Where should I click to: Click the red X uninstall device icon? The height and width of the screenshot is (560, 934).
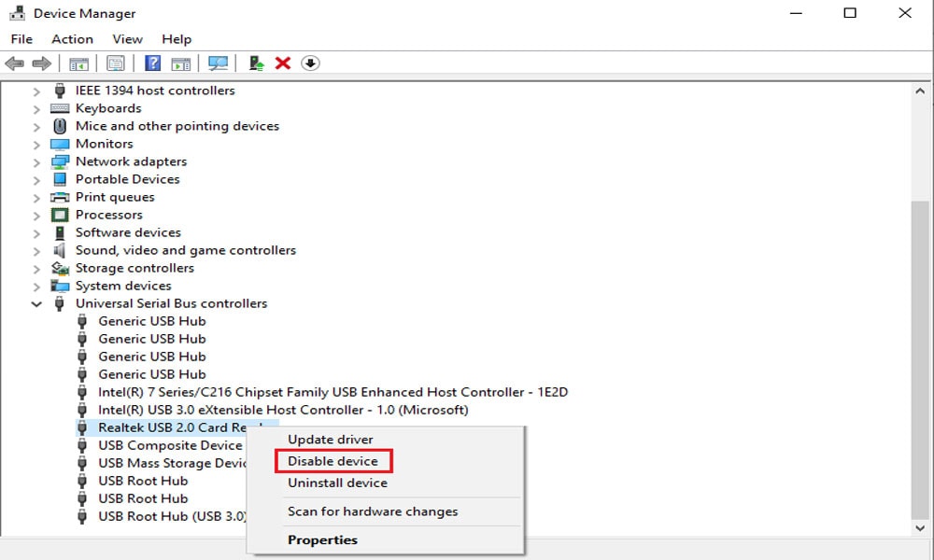click(283, 63)
